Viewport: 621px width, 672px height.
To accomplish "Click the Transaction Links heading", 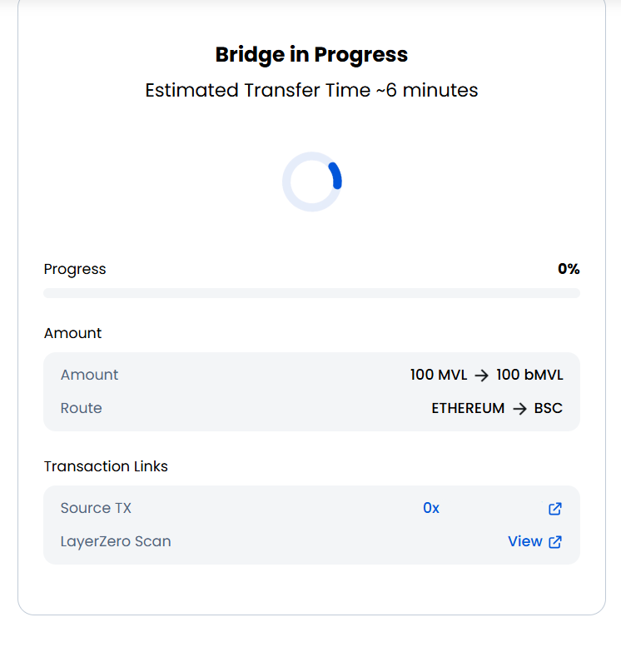I will click(x=106, y=466).
